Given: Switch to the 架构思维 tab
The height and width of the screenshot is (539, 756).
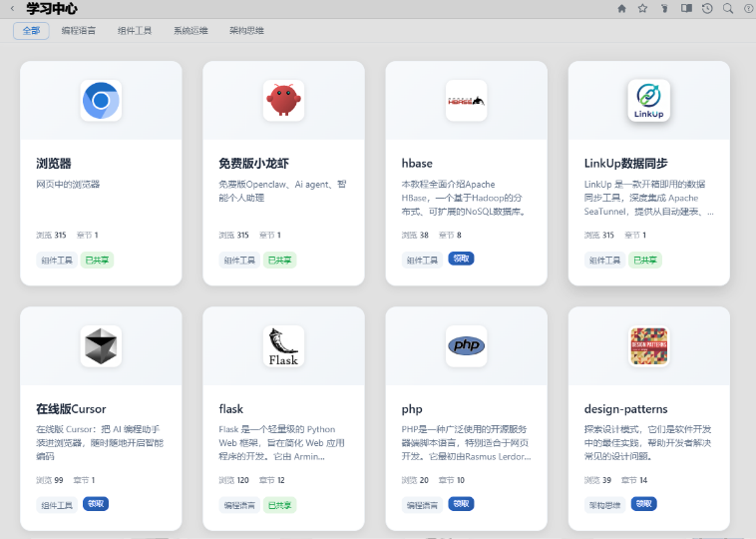Looking at the screenshot, I should 247,31.
